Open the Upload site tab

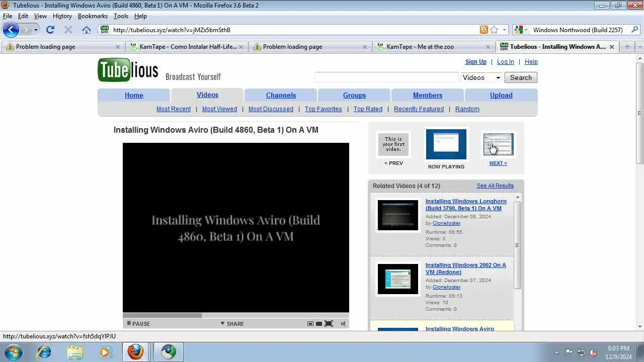tap(501, 95)
